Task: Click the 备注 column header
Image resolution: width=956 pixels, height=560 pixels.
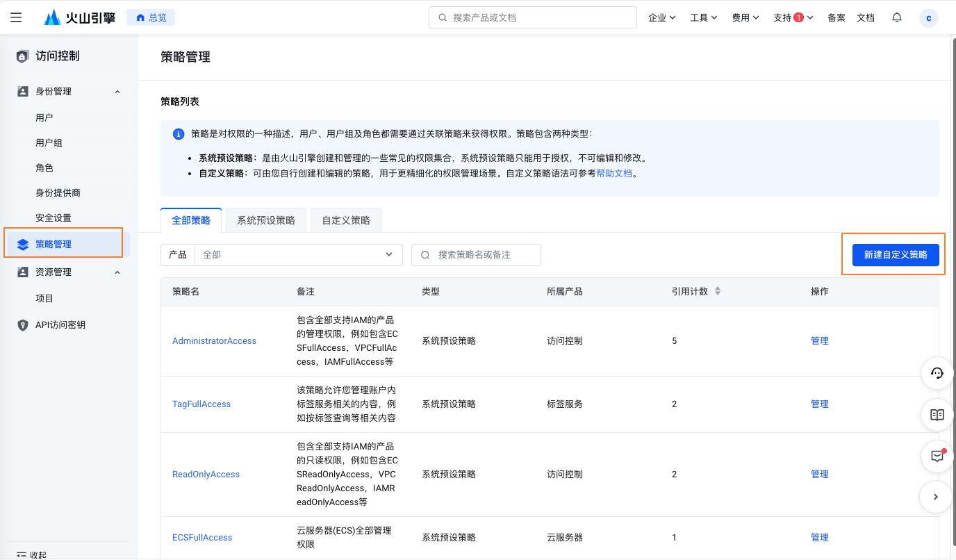Action: coord(306,292)
